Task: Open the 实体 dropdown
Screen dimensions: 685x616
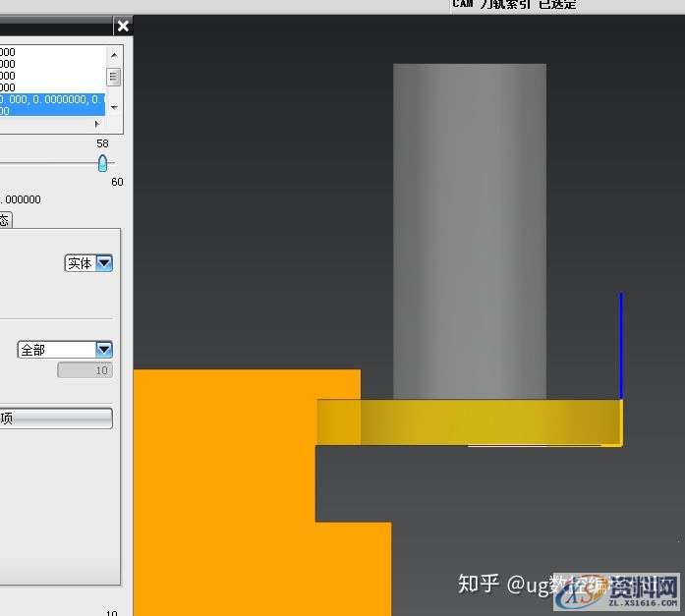Action: coord(88,263)
